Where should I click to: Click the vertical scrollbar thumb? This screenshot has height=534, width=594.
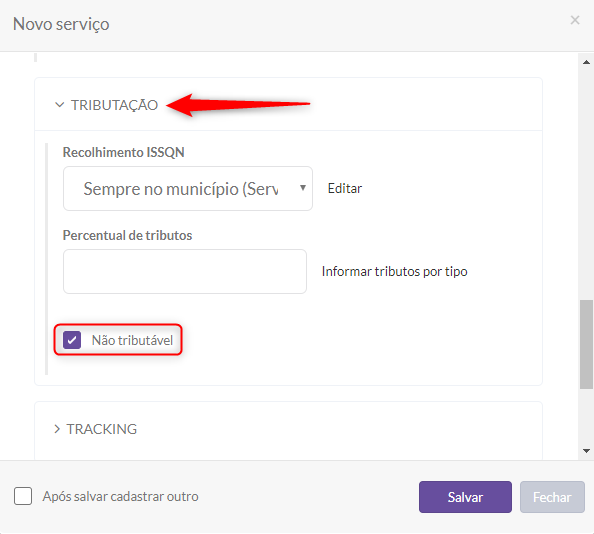point(586,344)
